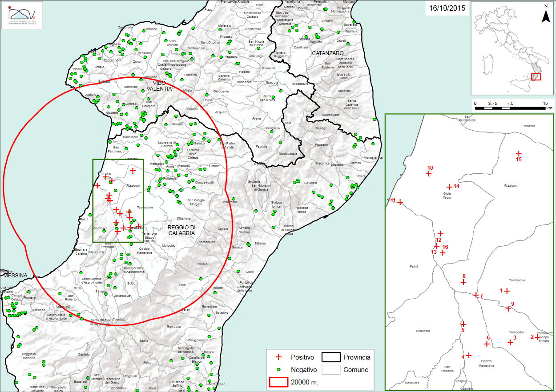This screenshot has width=556, height=392.
Task: Click the red cross Positivo legend symbol
Action: pos(278,357)
